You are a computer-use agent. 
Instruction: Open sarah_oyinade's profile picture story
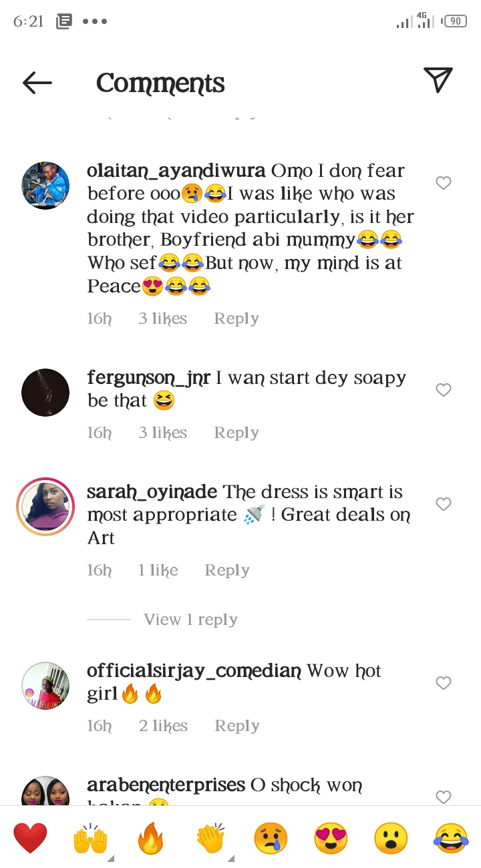click(x=45, y=507)
